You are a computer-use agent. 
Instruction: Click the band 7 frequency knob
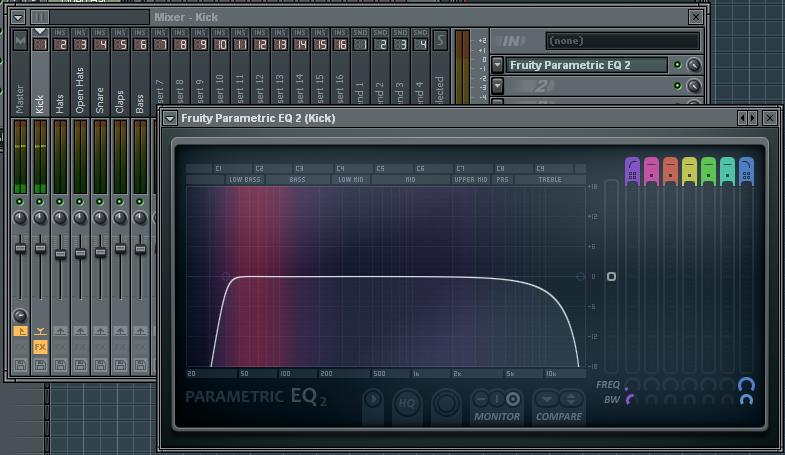746,385
